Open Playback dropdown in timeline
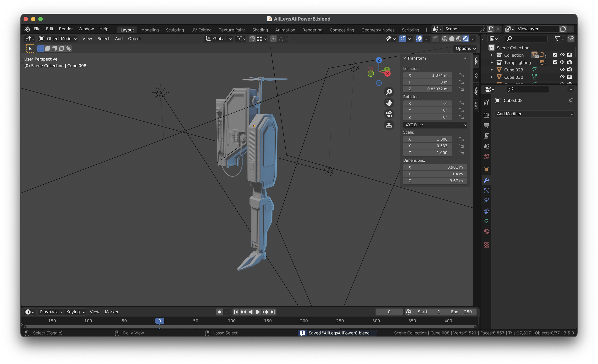The height and width of the screenshot is (364, 598). tap(51, 312)
